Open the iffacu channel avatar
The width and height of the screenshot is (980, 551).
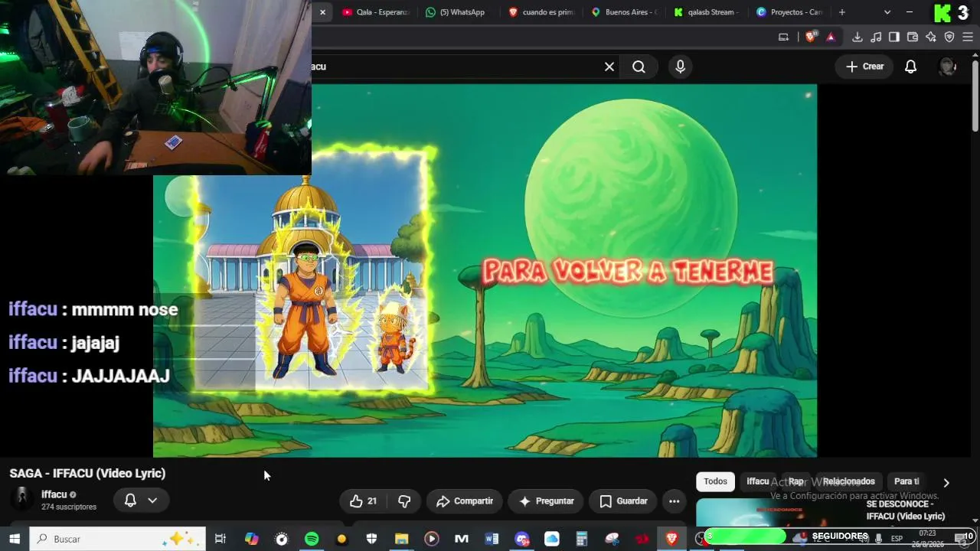click(x=22, y=500)
